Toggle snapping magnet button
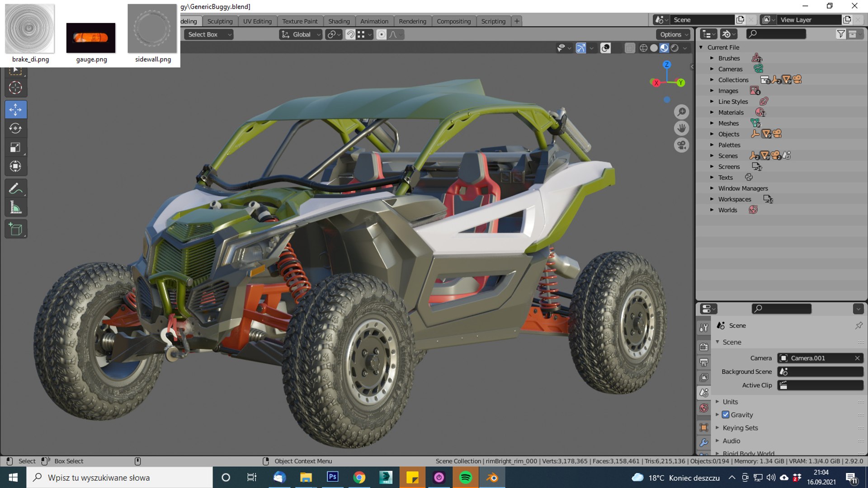This screenshot has height=488, width=868. (350, 34)
